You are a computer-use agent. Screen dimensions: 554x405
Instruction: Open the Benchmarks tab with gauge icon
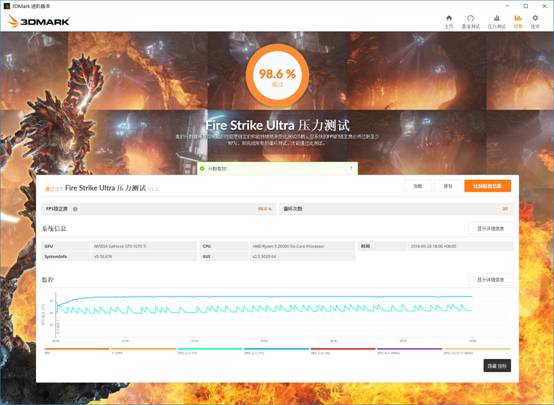pos(470,22)
